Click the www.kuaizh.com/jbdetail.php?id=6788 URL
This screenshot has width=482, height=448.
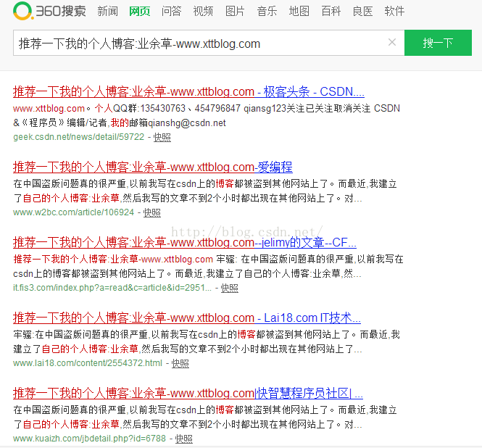coord(89,439)
